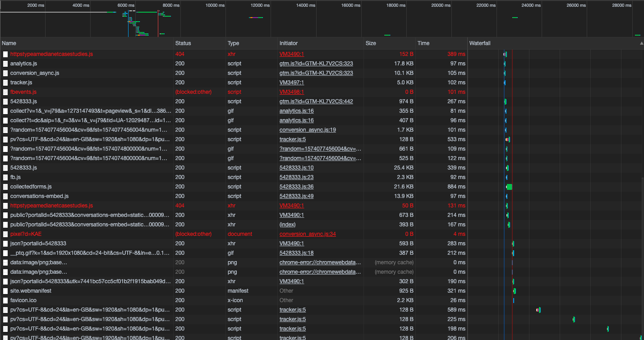Open the 5428333.js:49 initiator link

pos(296,196)
